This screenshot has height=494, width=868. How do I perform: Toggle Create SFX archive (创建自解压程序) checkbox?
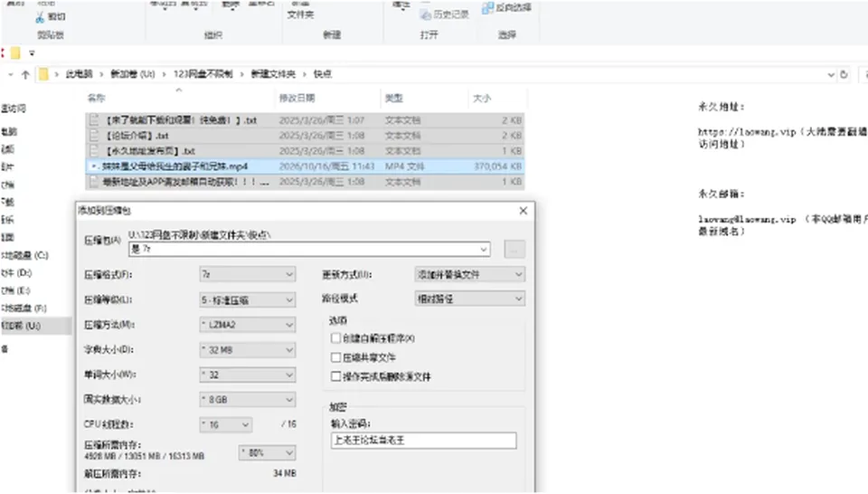click(x=335, y=337)
